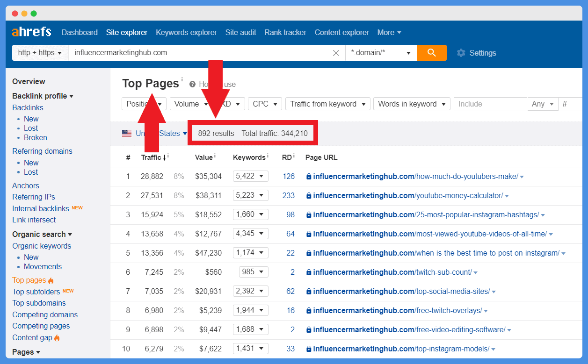Open Link intersect in the sidebar
Viewport: 588px width, 364px height.
34,220
